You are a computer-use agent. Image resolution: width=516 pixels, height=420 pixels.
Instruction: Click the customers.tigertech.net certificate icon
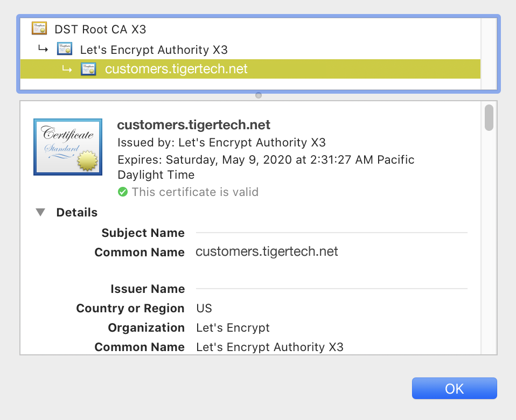88,68
